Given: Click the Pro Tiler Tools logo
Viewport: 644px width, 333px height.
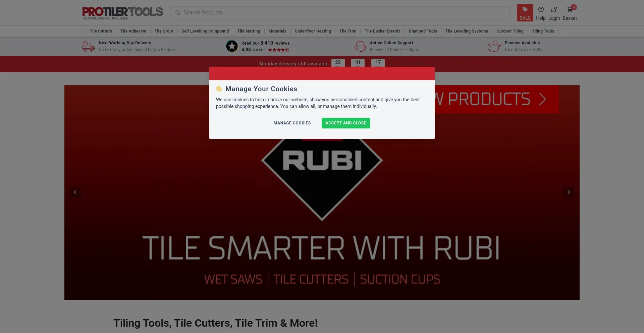Looking at the screenshot, I should pos(122,13).
